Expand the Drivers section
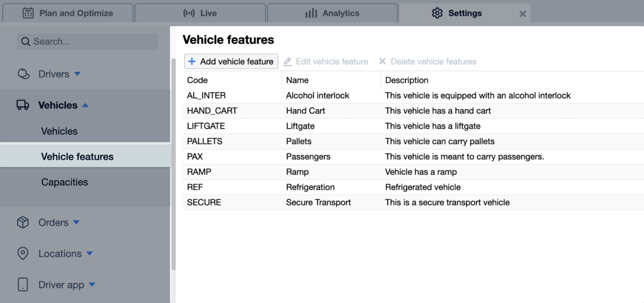The width and height of the screenshot is (644, 303). (x=77, y=74)
